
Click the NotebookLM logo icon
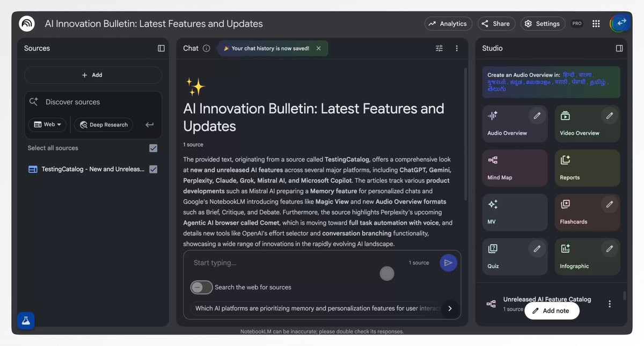point(26,24)
